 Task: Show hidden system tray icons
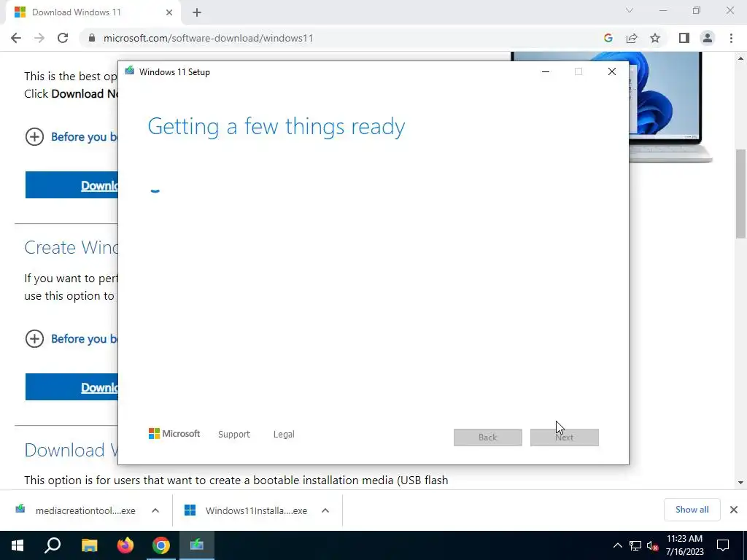pos(617,545)
